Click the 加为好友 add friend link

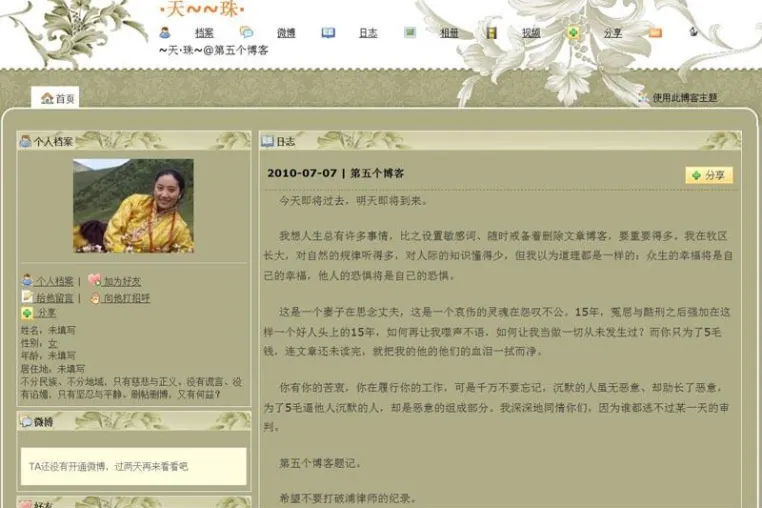tap(122, 281)
